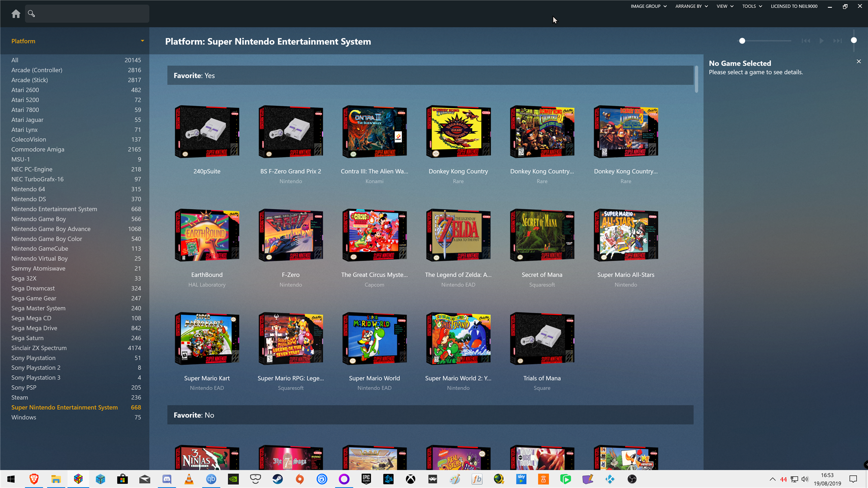Open the Arrange By menu

(691, 6)
